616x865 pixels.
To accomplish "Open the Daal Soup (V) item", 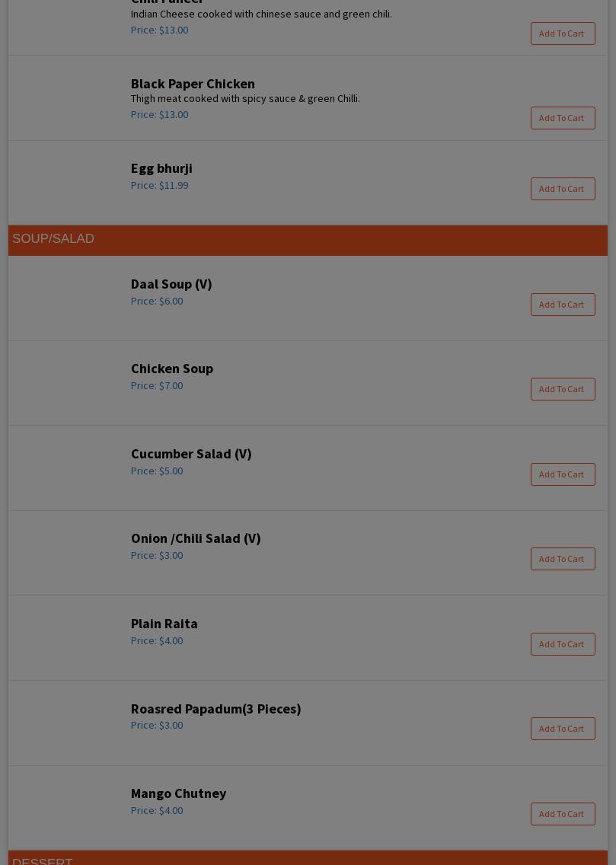I will click(171, 284).
